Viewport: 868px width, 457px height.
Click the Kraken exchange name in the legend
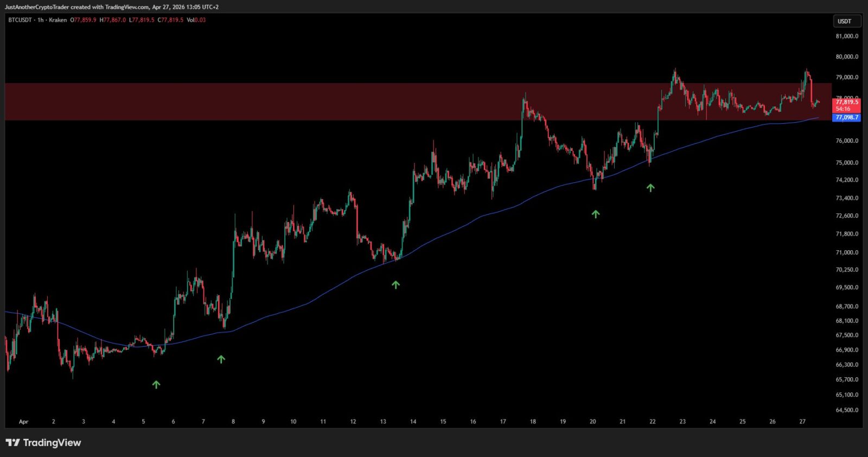[58, 20]
